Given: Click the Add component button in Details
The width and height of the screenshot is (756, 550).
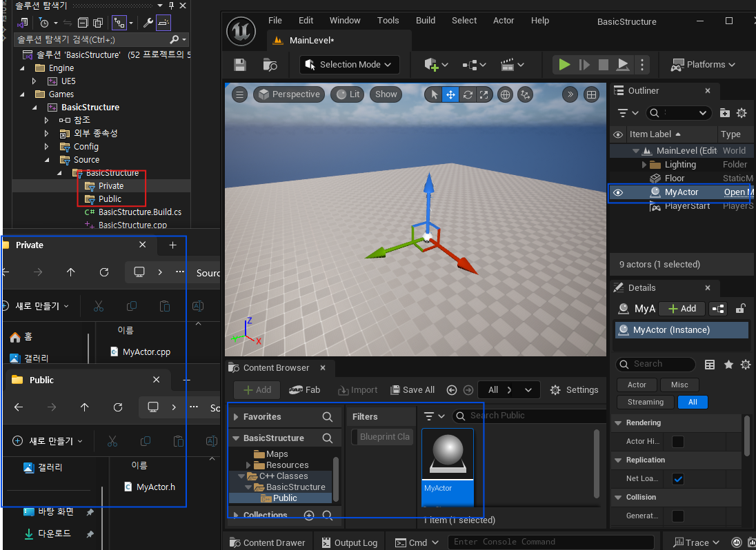Looking at the screenshot, I should [x=682, y=309].
